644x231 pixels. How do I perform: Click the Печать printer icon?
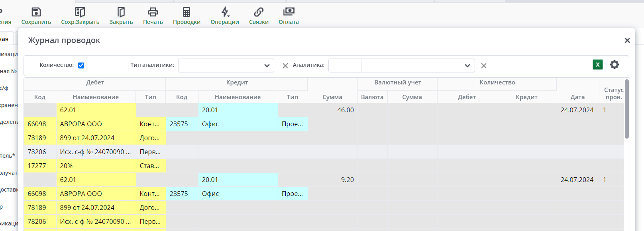[153, 12]
